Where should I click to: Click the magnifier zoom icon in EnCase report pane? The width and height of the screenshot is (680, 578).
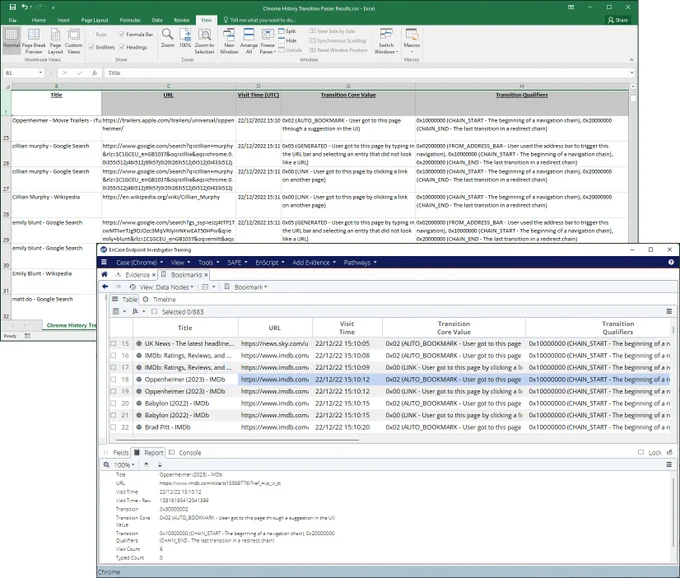click(x=106, y=464)
